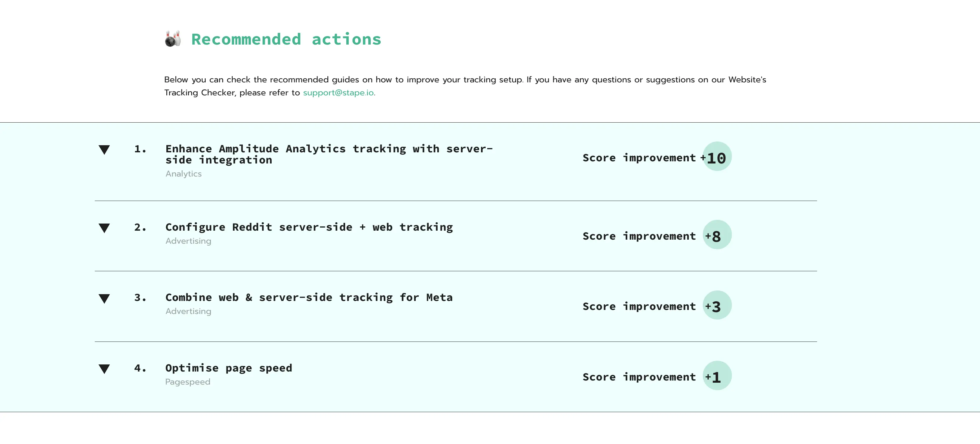Expand the Amplitude Analytics recommendation arrow

(104, 150)
